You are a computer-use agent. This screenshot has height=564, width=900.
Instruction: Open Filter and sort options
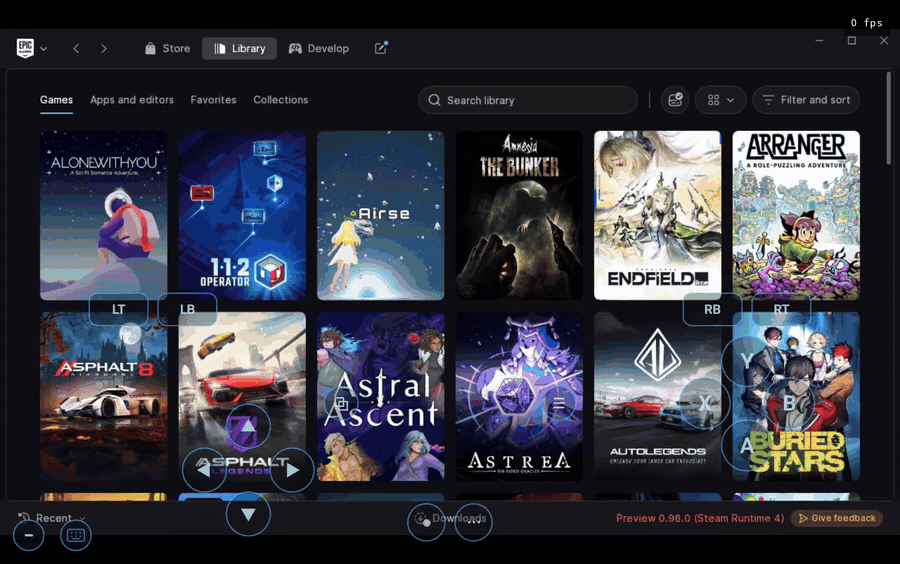[x=806, y=100]
